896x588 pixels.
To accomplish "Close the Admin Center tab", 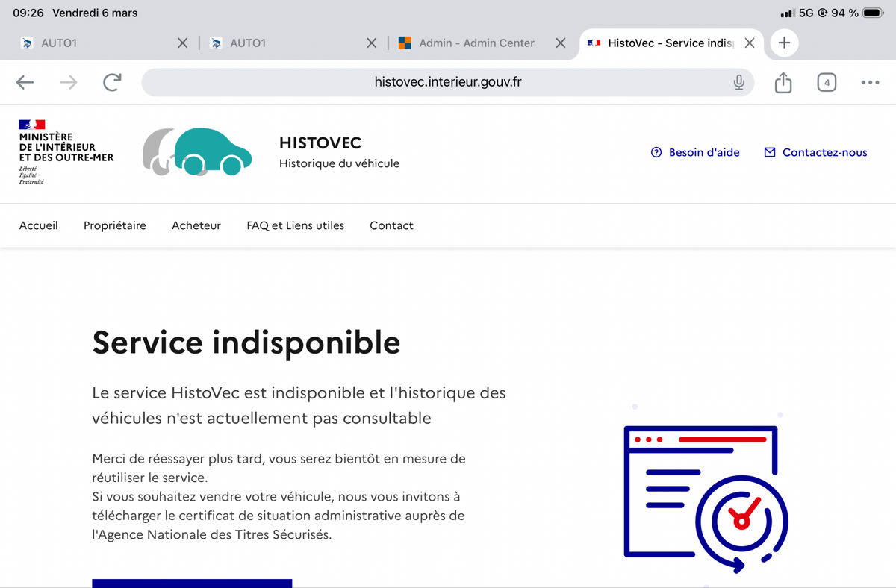I will coord(560,43).
